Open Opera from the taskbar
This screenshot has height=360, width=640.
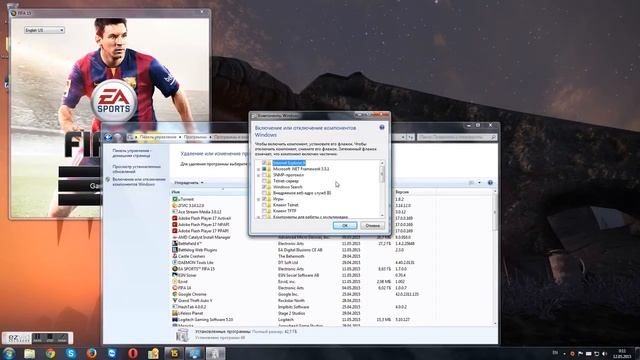point(133,353)
